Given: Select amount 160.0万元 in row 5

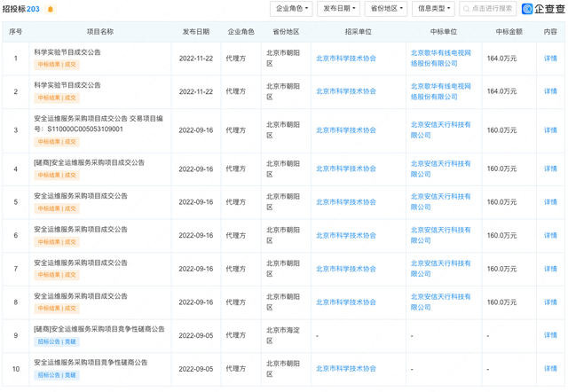Looking at the screenshot, I should 501,202.
